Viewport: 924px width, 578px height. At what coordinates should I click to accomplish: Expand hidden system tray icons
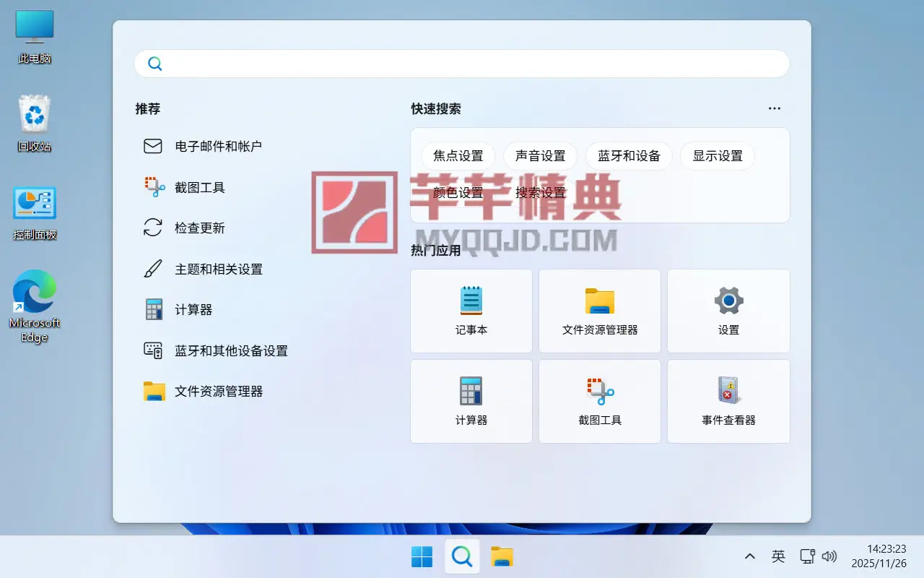pos(750,556)
